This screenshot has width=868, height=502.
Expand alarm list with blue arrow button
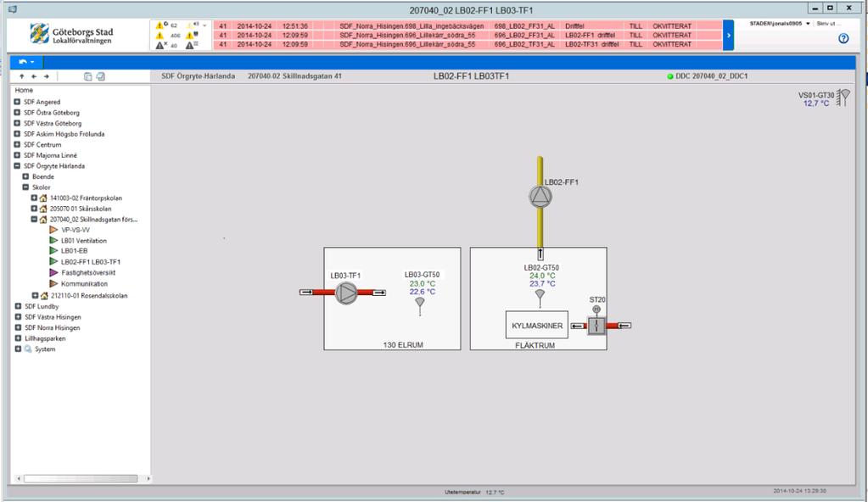(x=729, y=35)
